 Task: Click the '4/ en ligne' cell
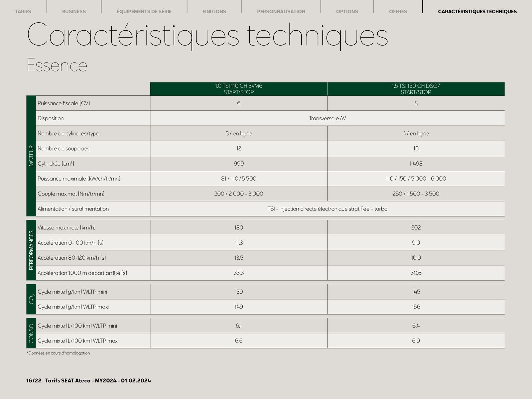pos(416,133)
